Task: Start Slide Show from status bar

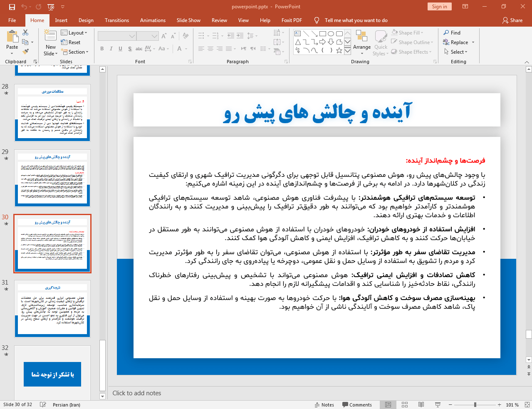Action: 438,404
